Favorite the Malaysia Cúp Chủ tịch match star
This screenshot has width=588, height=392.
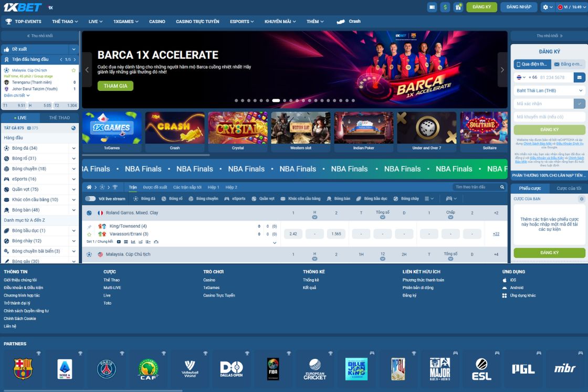click(73, 70)
